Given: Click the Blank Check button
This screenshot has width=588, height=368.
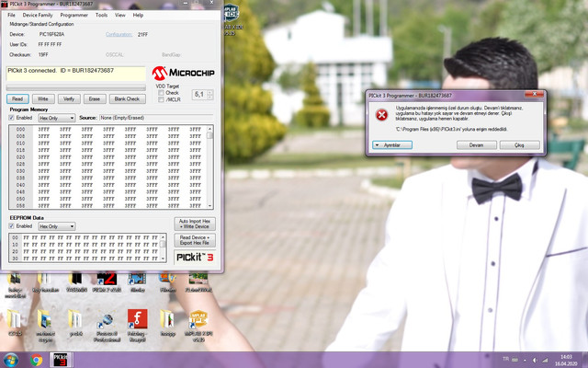Looking at the screenshot, I should (x=128, y=99).
